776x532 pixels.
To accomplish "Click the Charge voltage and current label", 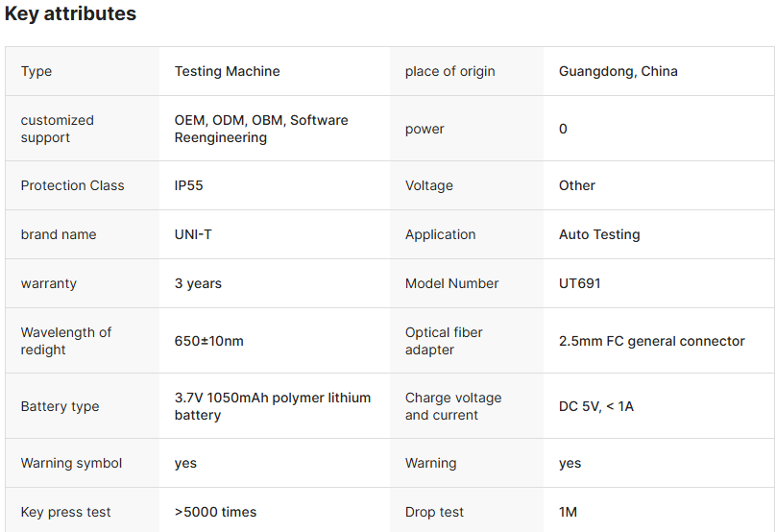I will pos(453,406).
